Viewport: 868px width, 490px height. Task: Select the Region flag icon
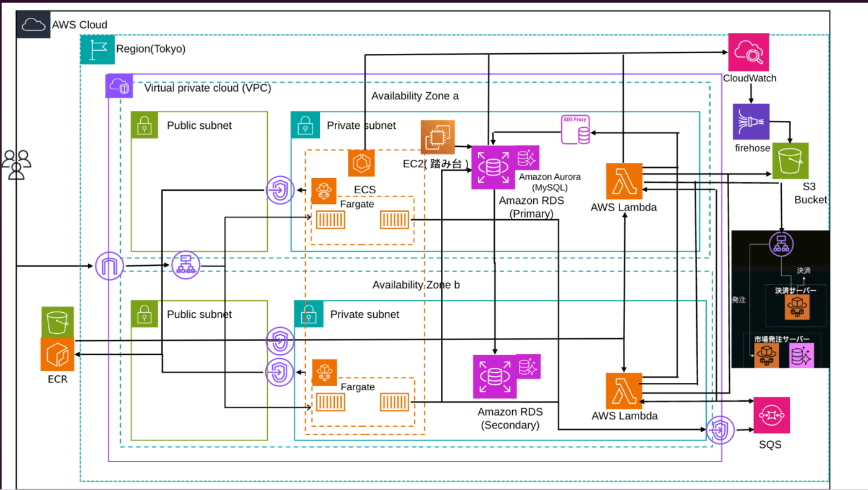point(98,49)
